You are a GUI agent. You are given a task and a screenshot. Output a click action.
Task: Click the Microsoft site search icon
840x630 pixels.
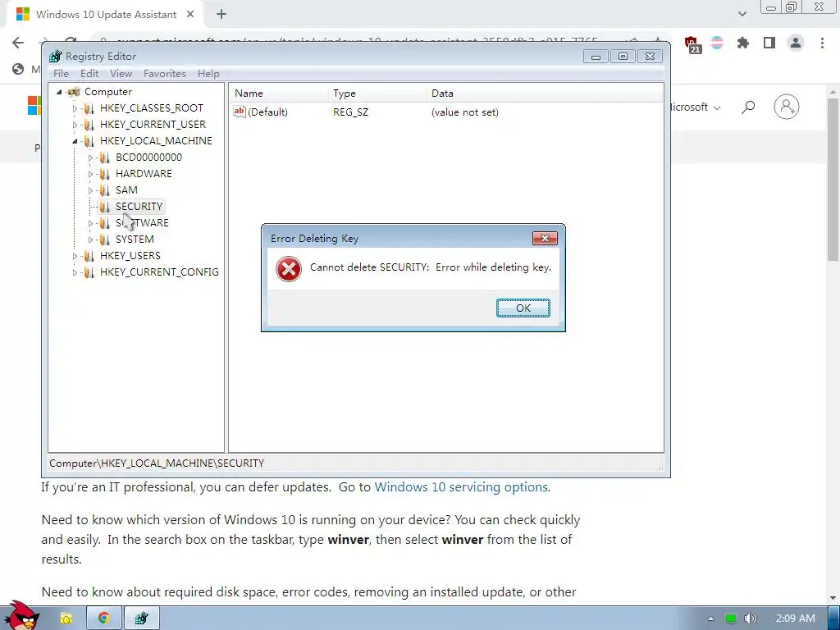tap(748, 107)
